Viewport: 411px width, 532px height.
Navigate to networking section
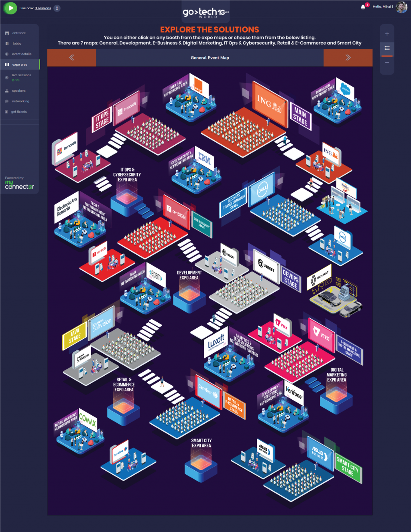tap(20, 101)
